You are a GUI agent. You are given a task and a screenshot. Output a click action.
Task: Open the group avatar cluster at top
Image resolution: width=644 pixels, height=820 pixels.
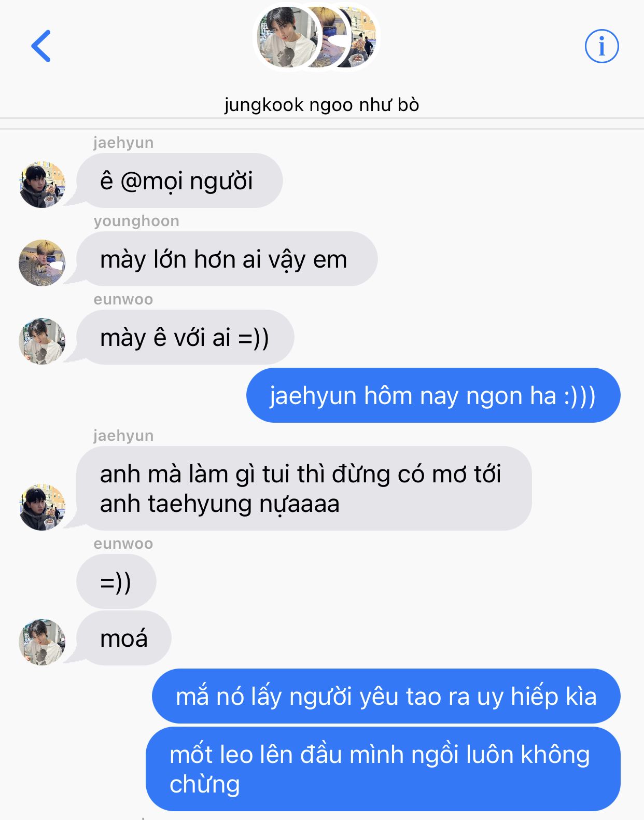[317, 37]
